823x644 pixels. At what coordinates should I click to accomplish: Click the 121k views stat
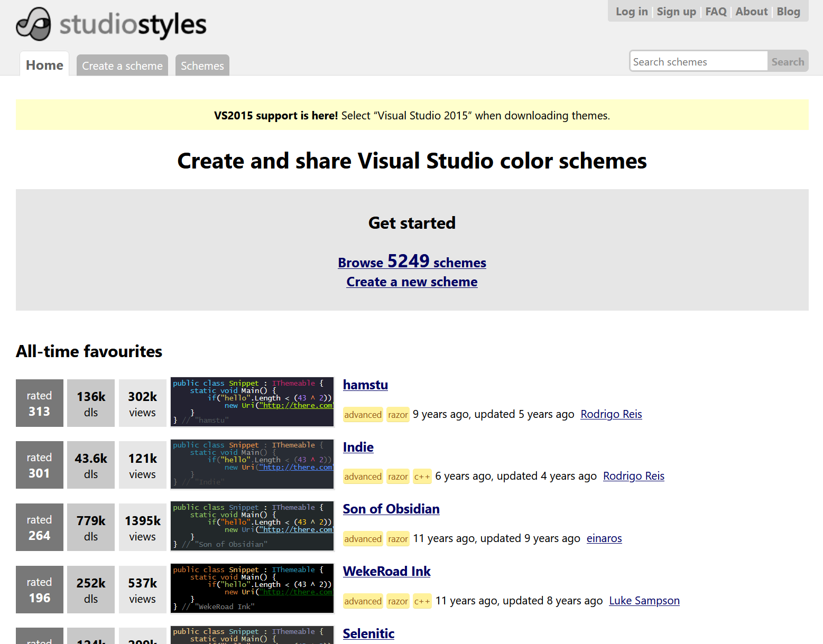tap(143, 465)
